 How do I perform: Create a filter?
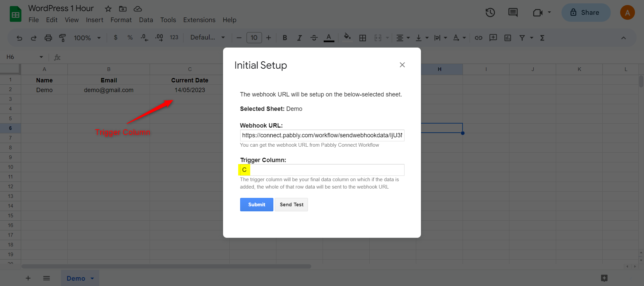522,38
